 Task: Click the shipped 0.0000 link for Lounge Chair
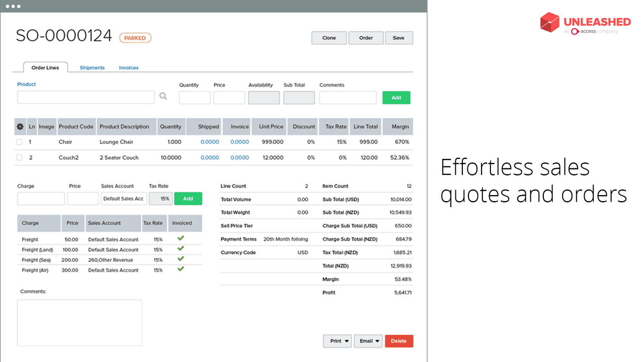click(x=210, y=142)
